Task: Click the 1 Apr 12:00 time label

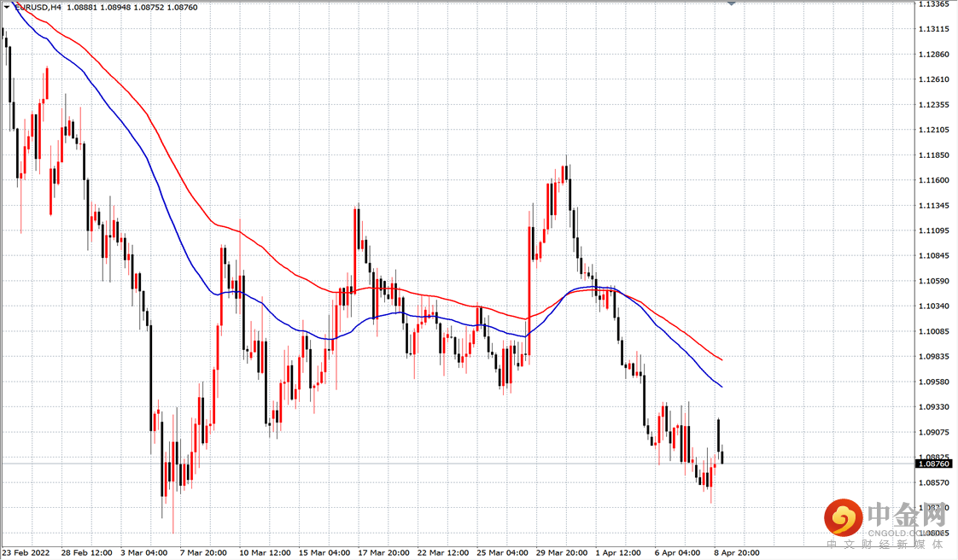Action: [618, 552]
